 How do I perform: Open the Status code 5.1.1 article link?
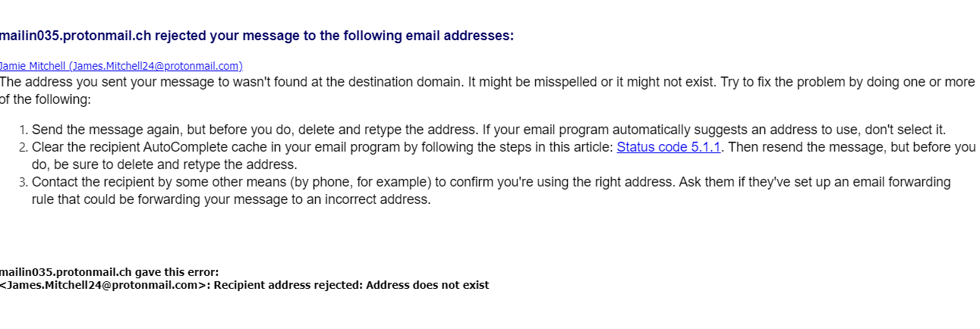click(x=668, y=148)
